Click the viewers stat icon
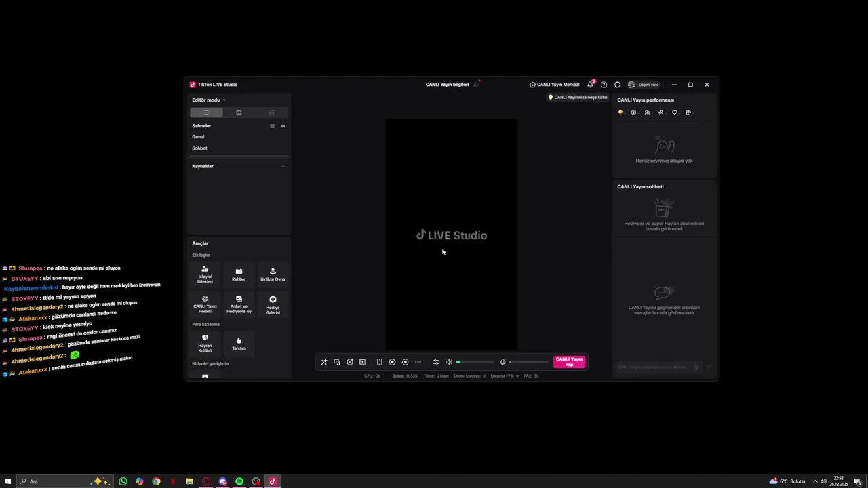Screen dimensions: 868x488 point(648,113)
